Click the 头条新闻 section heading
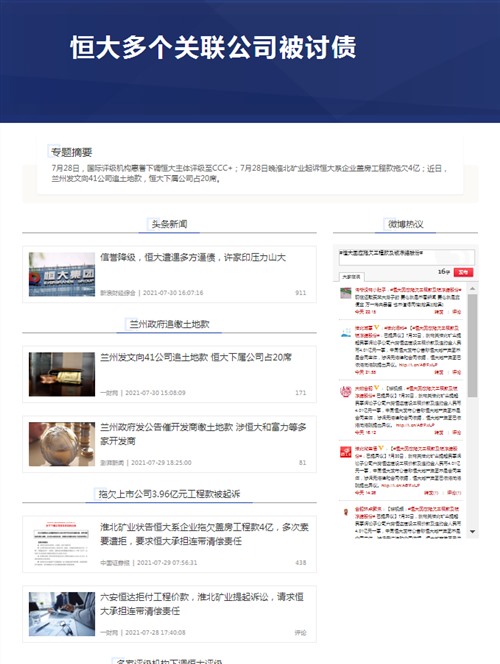The width and height of the screenshot is (500, 664). (x=169, y=224)
